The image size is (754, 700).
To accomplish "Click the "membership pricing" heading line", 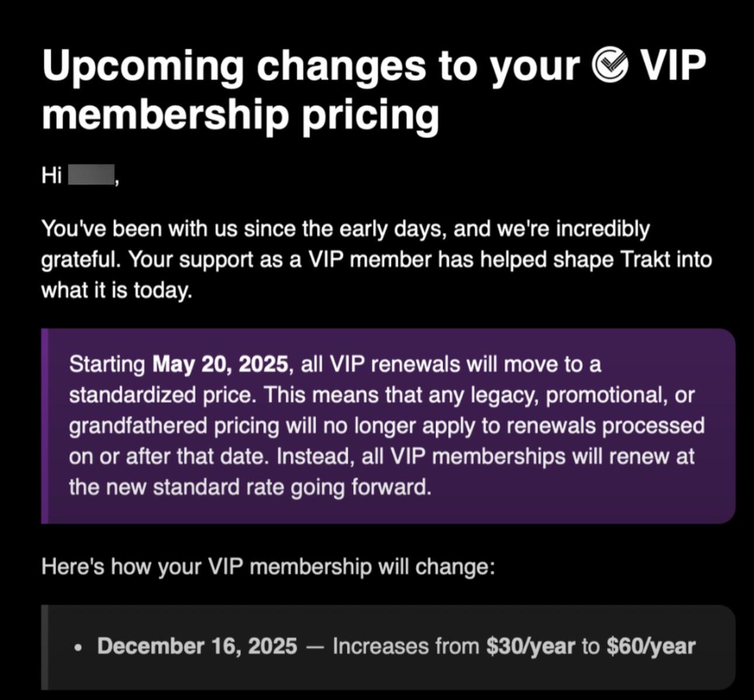I will (x=240, y=113).
